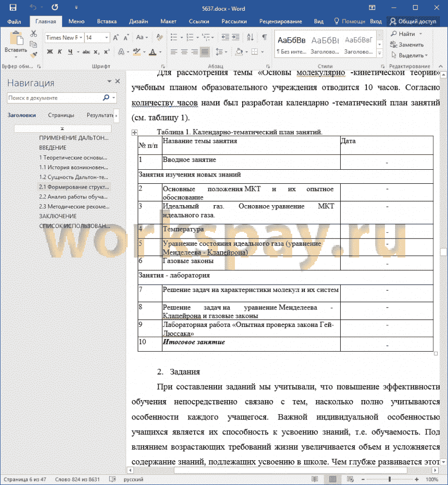Screen dimensions: 448x485
Task: Sort the selection alphabetically
Action: [x=250, y=37]
